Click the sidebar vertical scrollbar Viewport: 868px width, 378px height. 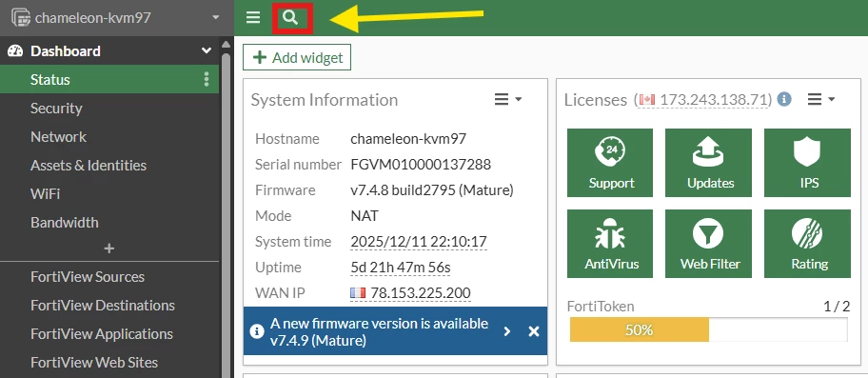coord(226,214)
